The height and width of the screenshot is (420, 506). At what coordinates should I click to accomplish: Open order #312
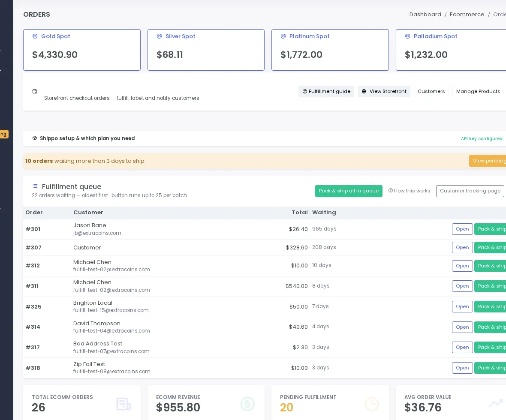[462, 266]
